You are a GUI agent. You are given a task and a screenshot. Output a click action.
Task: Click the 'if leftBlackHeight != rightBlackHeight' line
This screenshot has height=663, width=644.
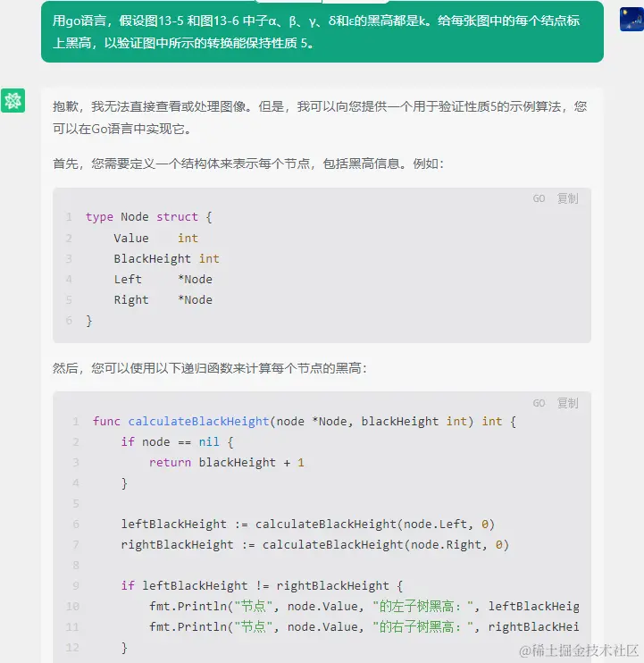point(262,586)
